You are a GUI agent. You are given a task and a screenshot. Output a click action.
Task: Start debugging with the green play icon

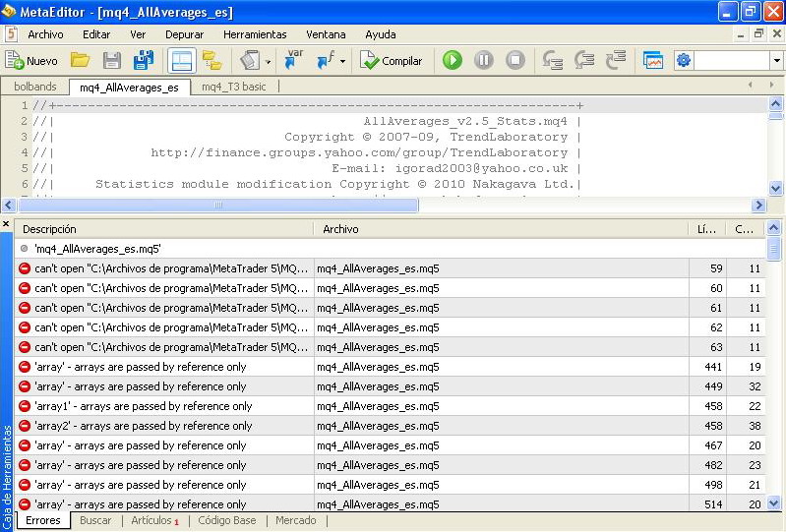point(453,61)
